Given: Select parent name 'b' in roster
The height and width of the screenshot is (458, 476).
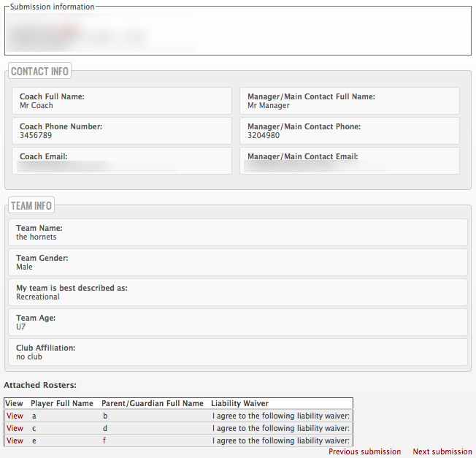Looking at the screenshot, I should pyautogui.click(x=105, y=416).
